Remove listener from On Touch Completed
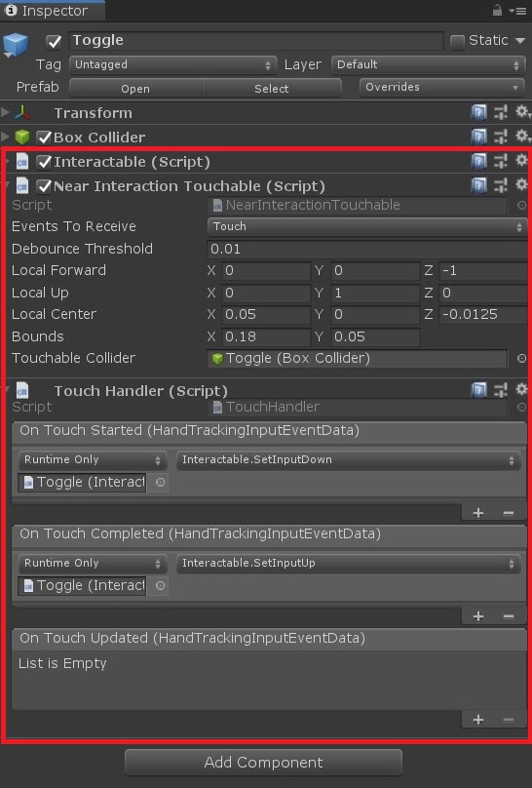 (x=509, y=616)
